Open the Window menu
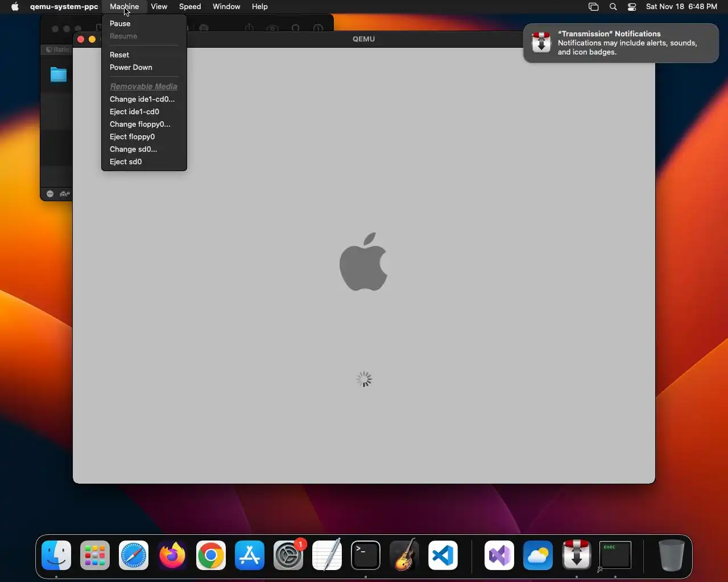Screen dimensions: 728x582 (226, 7)
